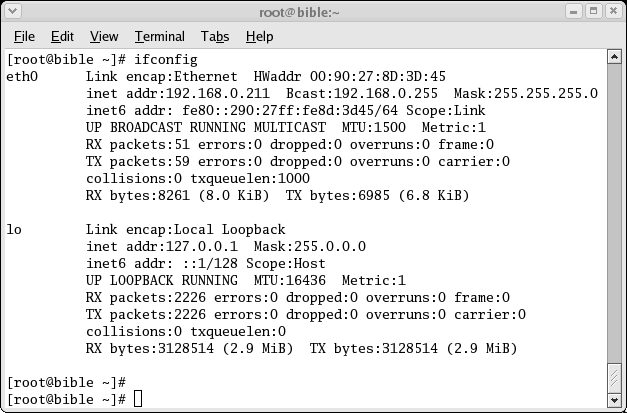Viewport: 627px width, 413px height.
Task: Click the eth0 interface name in output
Action: pyautogui.click(x=22, y=76)
